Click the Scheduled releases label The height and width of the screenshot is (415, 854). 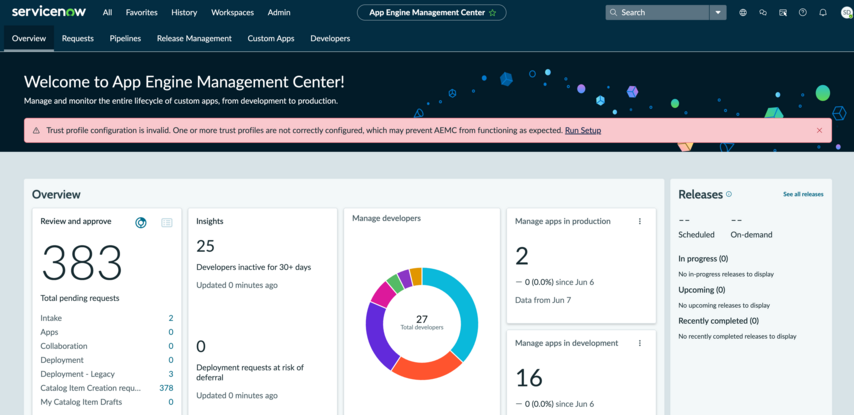(x=696, y=235)
